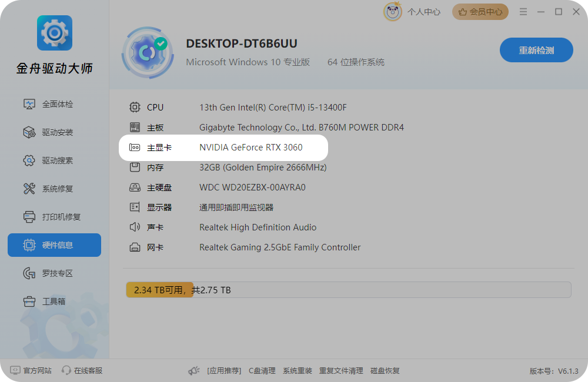
Task: Open 系统重装 link
Action: tap(298, 371)
